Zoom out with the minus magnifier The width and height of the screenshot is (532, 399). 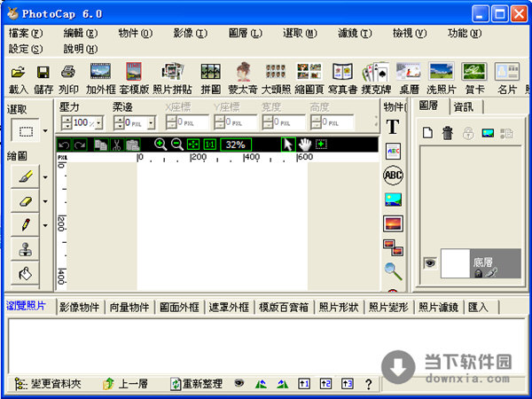177,145
